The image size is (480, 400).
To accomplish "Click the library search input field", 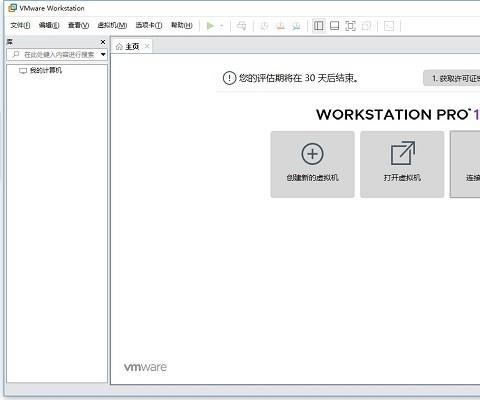I will point(57,54).
